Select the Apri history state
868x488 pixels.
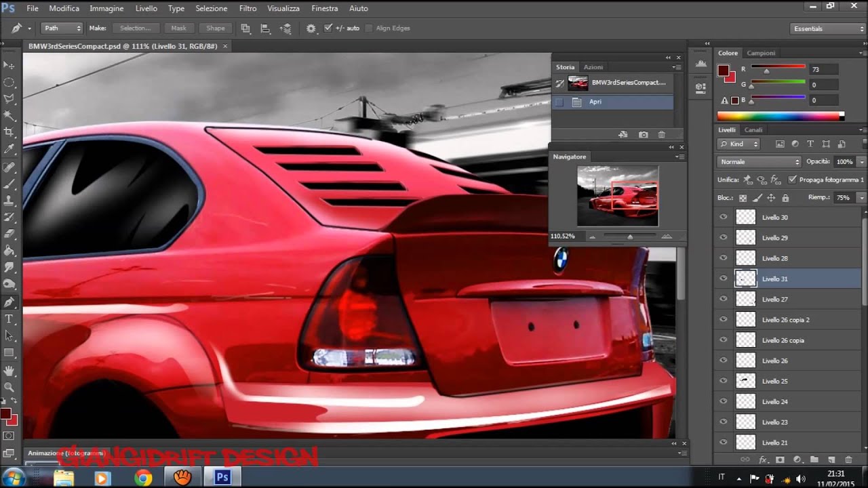(x=614, y=102)
